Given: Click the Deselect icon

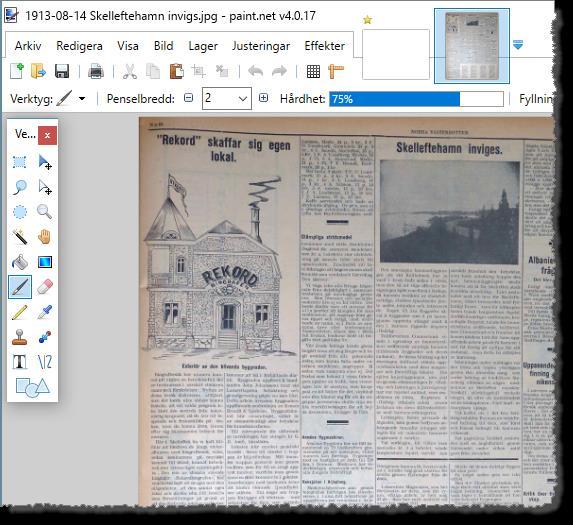Looking at the screenshot, I should point(222,71).
